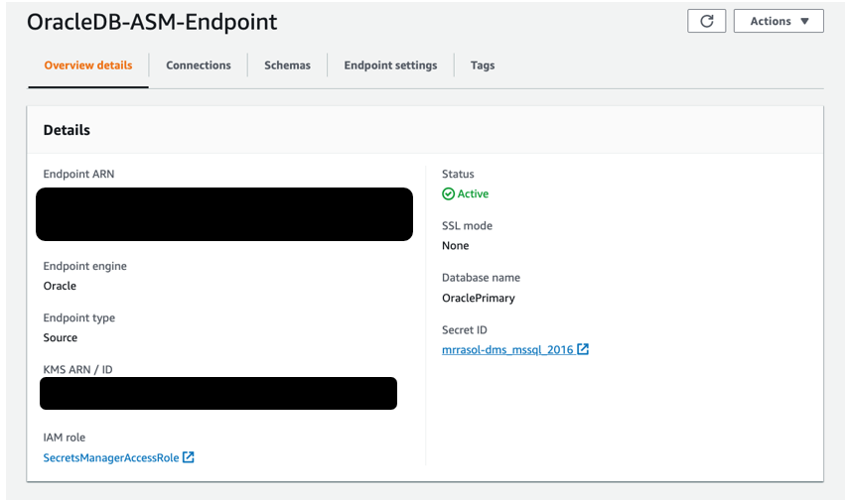
Task: Click the Endpoint ARN label
Action: click(x=78, y=175)
